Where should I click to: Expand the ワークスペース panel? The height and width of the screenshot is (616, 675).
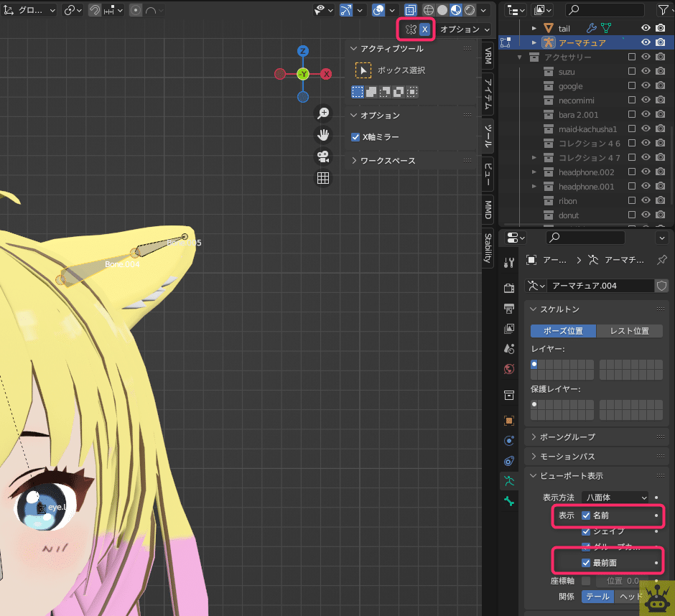tap(353, 161)
